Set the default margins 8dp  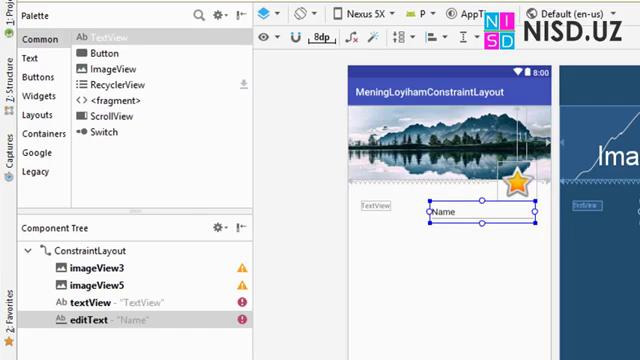pyautogui.click(x=322, y=38)
